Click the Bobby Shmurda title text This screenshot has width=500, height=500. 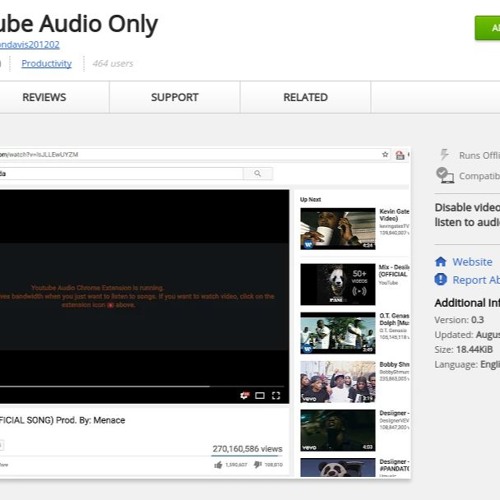point(395,364)
